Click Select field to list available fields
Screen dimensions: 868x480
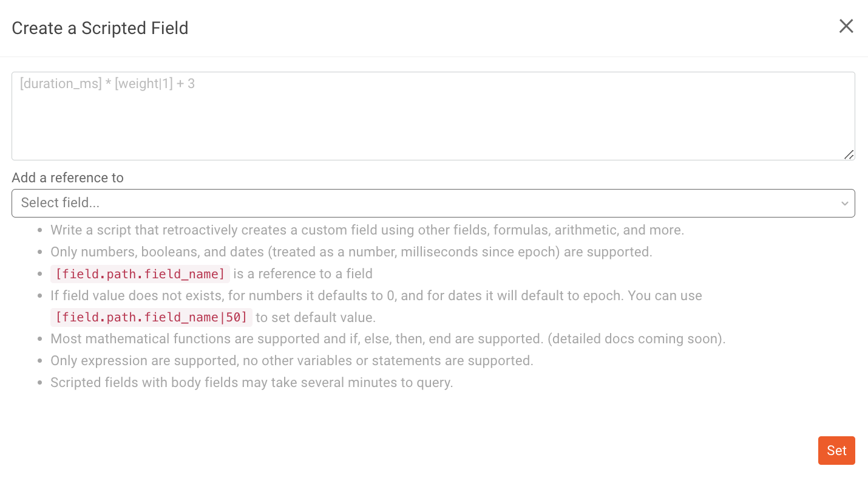click(x=433, y=203)
